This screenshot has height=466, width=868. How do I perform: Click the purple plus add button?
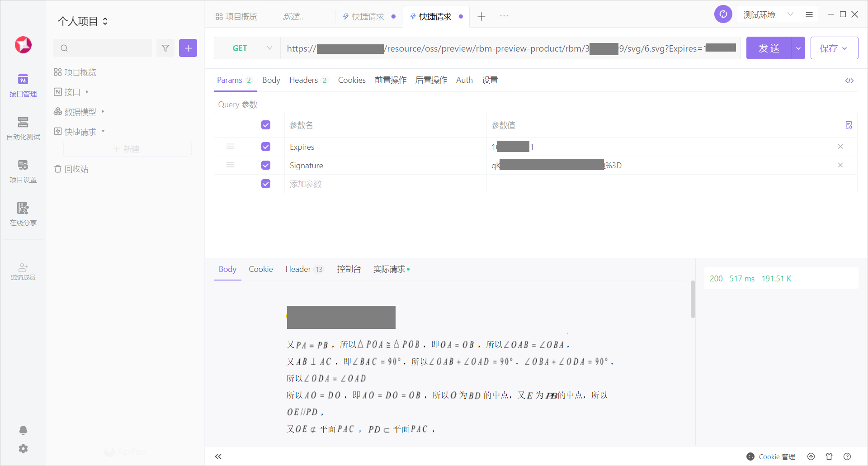tap(188, 48)
